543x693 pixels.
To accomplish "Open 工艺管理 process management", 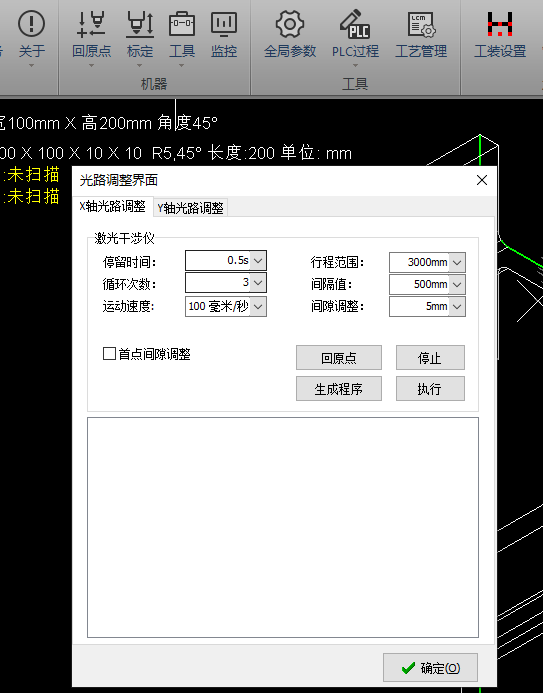I will pos(421,34).
